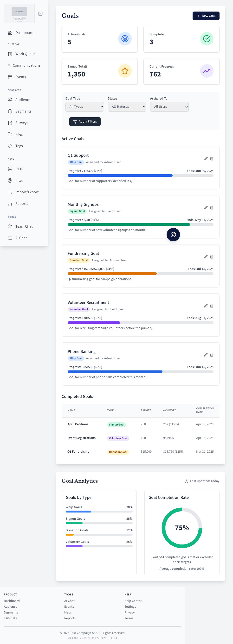Open the Help Center footer link
The width and height of the screenshot is (233, 644).
tap(133, 601)
